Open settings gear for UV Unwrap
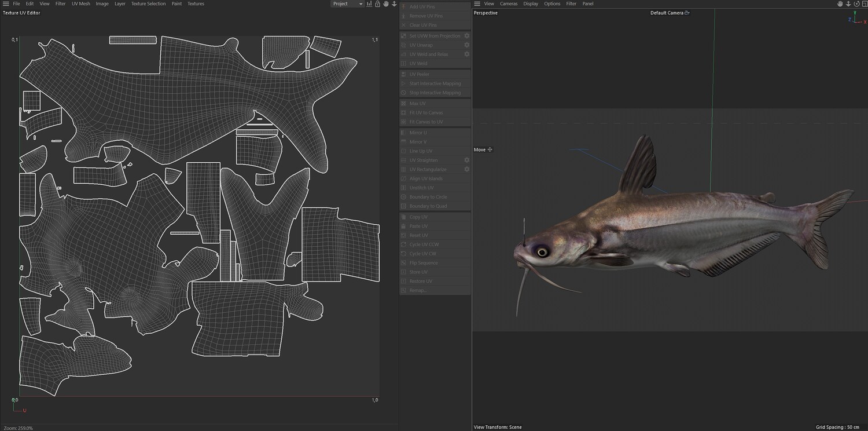Image resolution: width=868 pixels, height=431 pixels. pyautogui.click(x=466, y=45)
